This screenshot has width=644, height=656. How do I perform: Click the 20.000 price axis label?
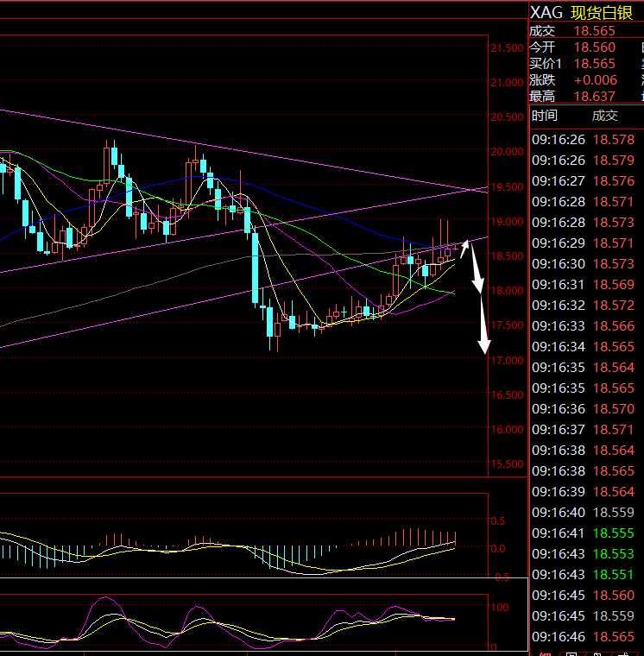coord(507,151)
